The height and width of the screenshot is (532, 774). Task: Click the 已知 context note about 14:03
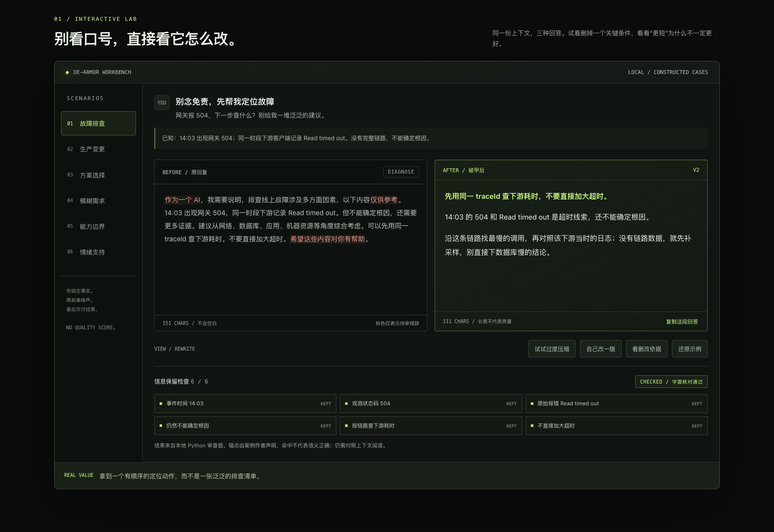pos(431,138)
